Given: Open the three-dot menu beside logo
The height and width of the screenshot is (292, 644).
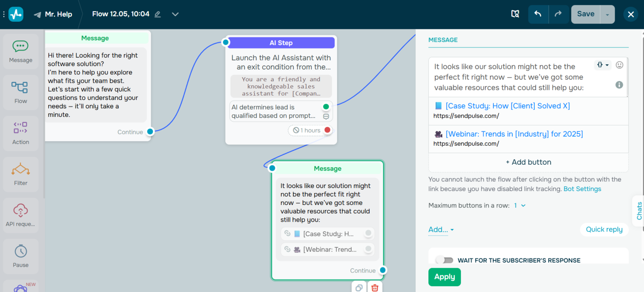Looking at the screenshot, I should [4, 14].
